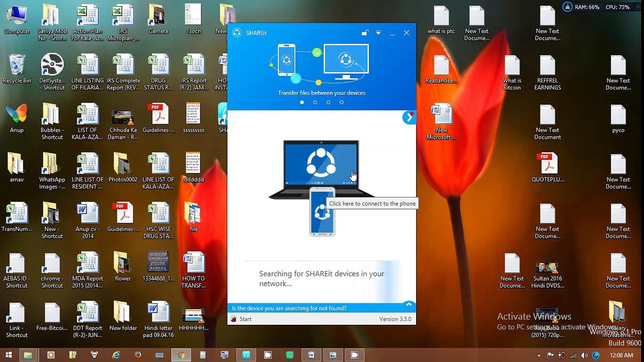644x362 pixels.
Task: Select the 'New folder' desktop icon
Action: [x=123, y=316]
